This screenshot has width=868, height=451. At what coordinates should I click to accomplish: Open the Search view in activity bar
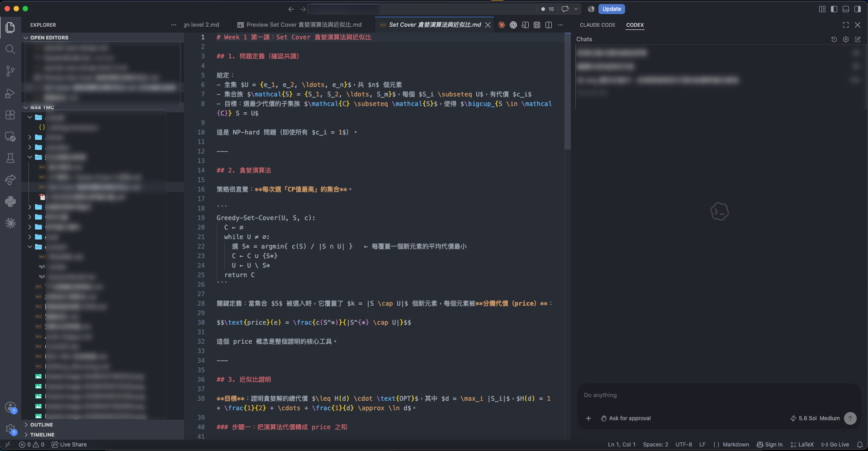[10, 49]
